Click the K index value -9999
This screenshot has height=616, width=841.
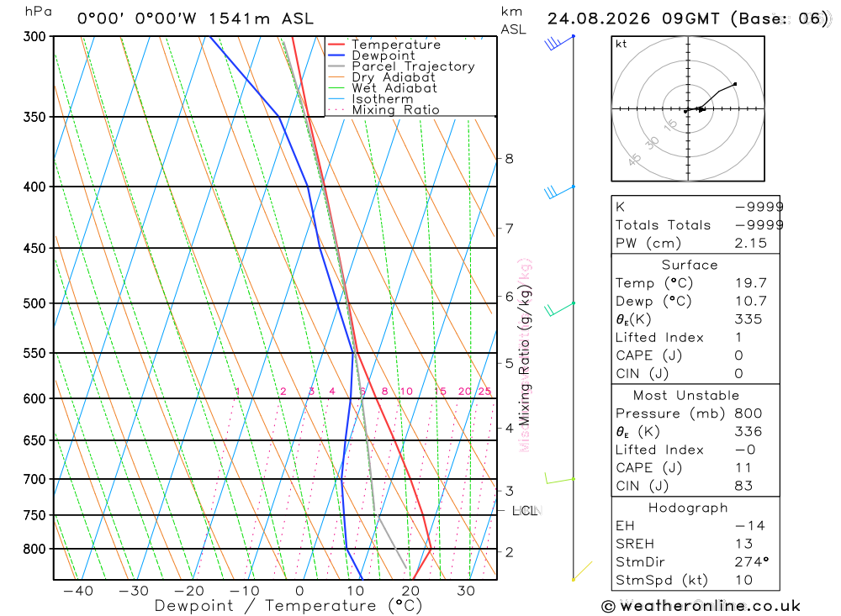(759, 207)
